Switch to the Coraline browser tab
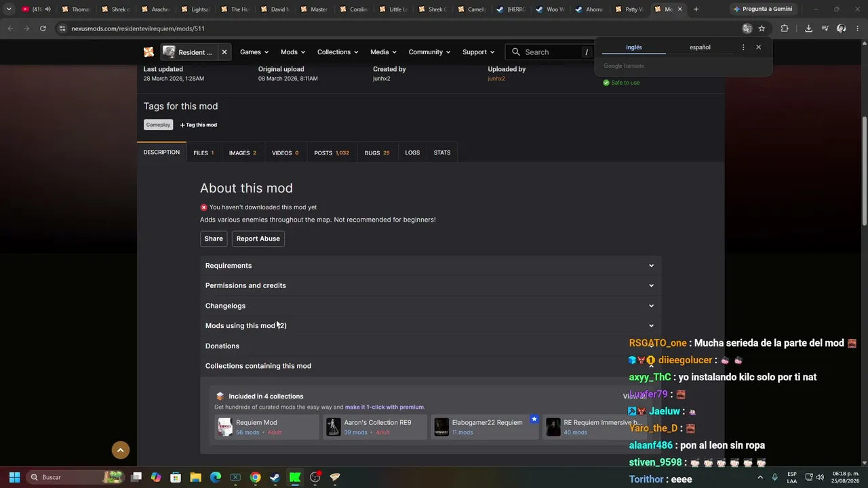 coord(354,9)
